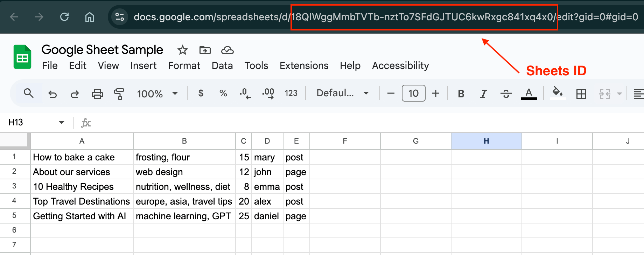Image resolution: width=644 pixels, height=255 pixels.
Task: Toggle italic formatting
Action: pos(483,94)
